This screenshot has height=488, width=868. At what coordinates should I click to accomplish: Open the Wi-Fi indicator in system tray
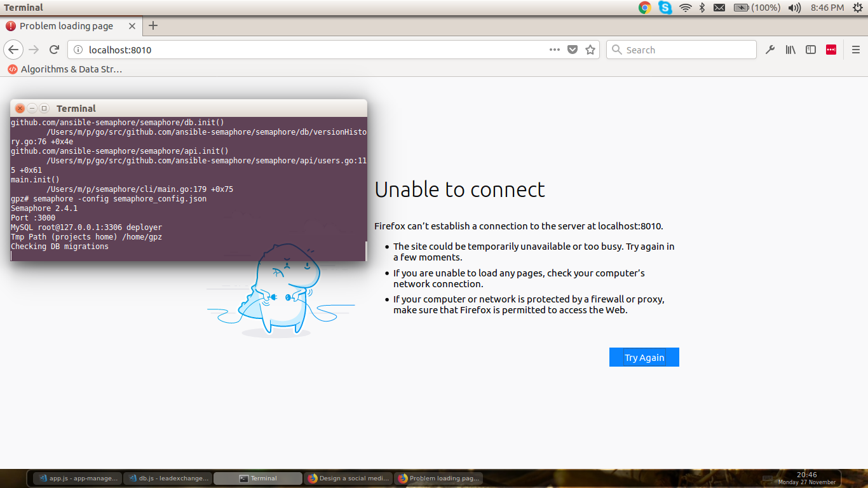[x=684, y=8]
